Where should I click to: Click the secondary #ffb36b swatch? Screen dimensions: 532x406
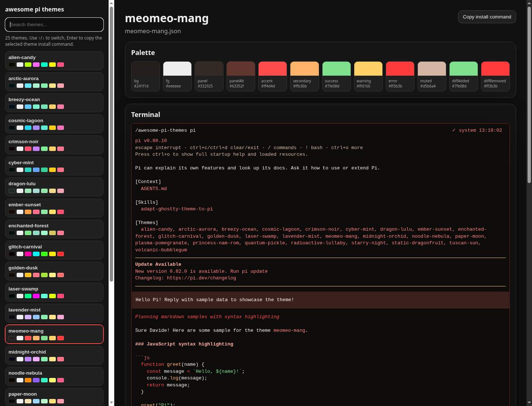[x=304, y=76]
